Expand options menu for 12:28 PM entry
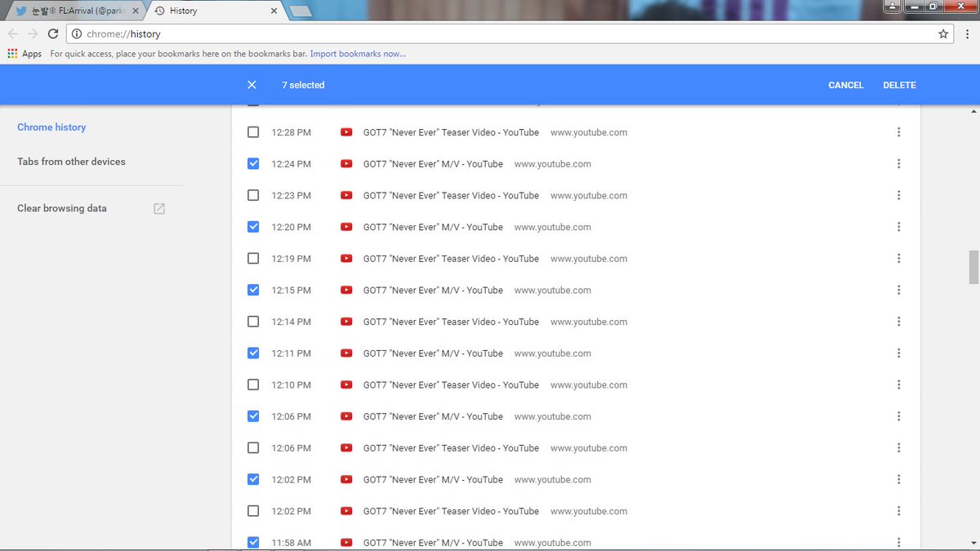 tap(898, 132)
